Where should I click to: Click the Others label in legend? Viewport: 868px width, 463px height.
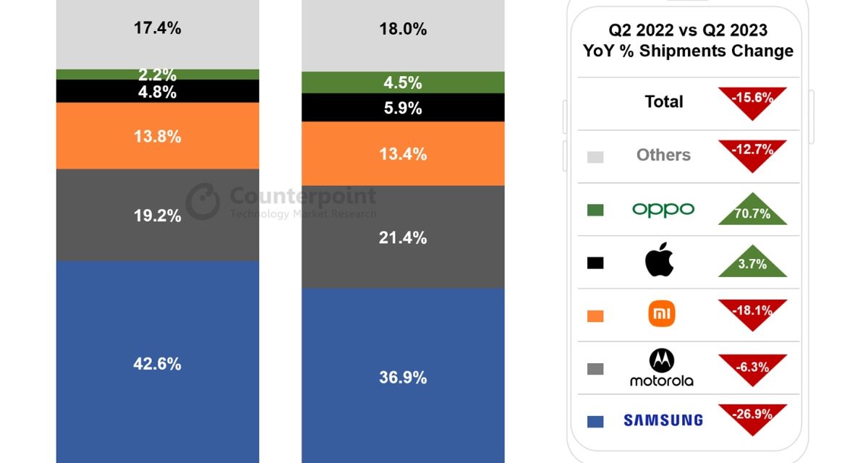click(x=663, y=155)
